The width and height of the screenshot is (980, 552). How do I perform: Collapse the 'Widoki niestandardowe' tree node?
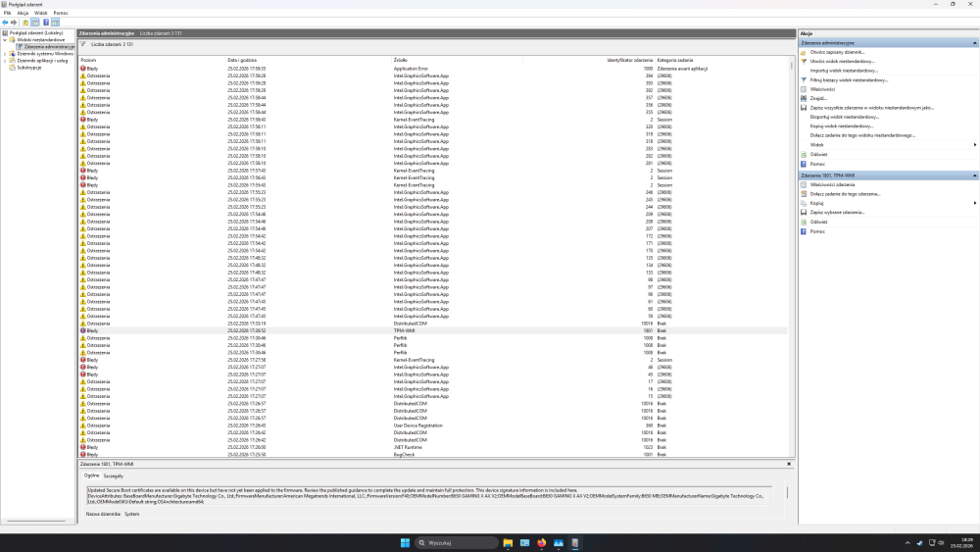(x=5, y=40)
